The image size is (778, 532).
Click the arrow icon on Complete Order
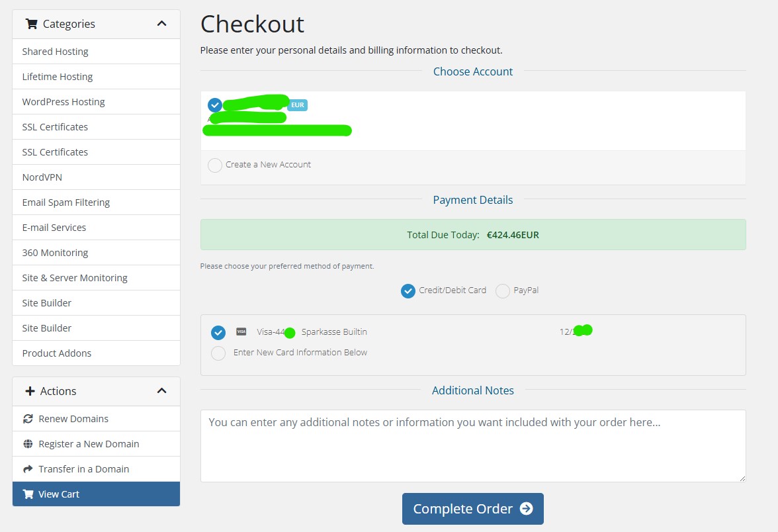[x=527, y=509]
